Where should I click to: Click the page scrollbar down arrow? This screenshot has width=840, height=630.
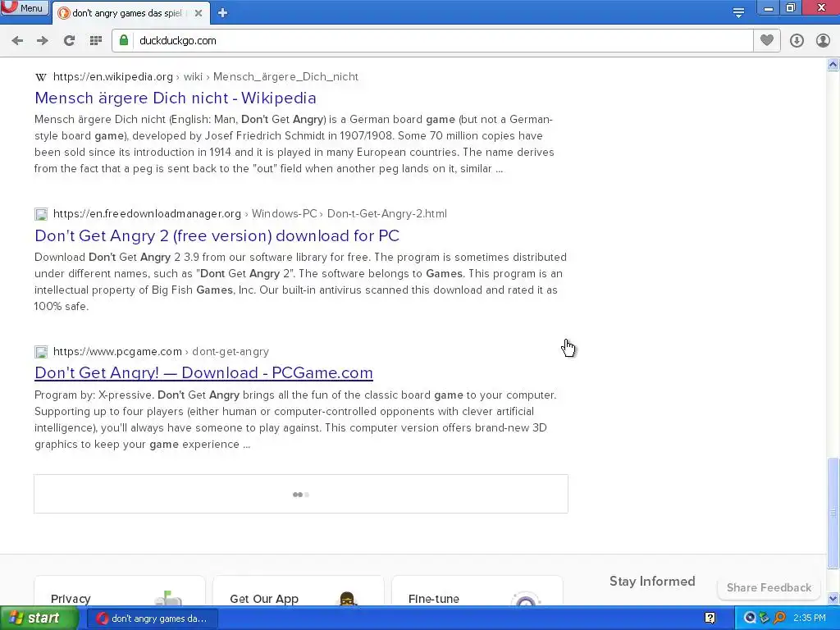coord(833,598)
